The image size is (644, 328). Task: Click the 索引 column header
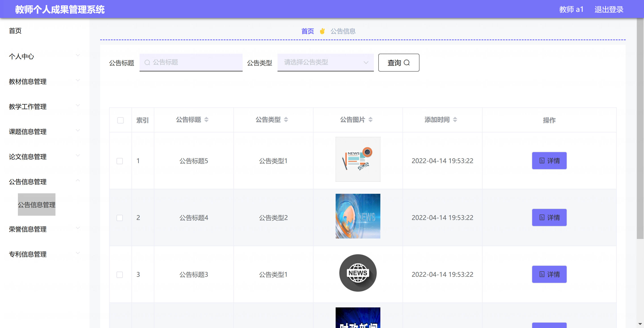[x=142, y=120]
